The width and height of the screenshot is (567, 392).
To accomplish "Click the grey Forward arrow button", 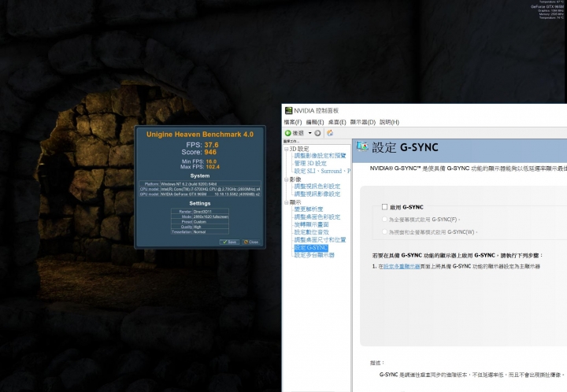I will pyautogui.click(x=317, y=133).
